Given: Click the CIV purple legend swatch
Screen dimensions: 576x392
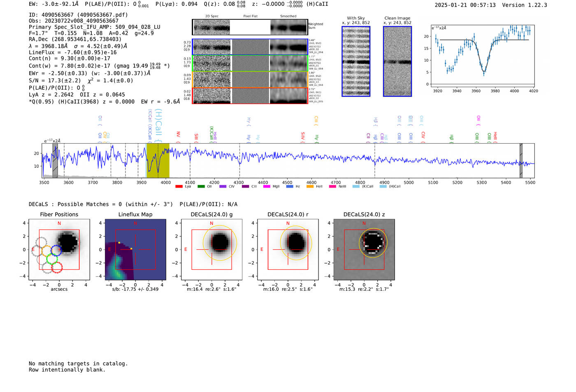Looking at the screenshot, I should (x=223, y=186).
